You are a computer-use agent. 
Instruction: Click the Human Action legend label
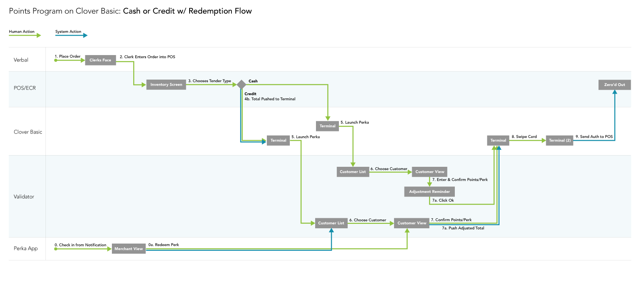tap(22, 31)
